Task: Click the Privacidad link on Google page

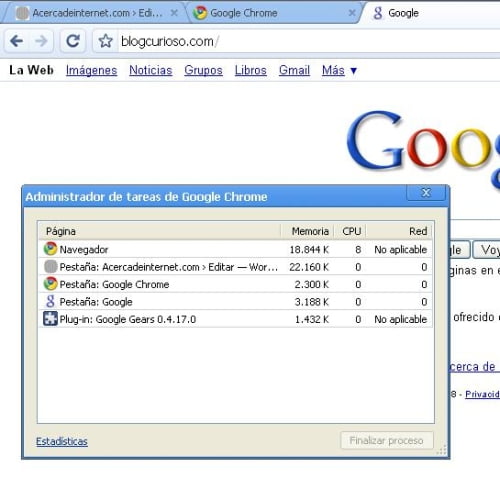Action: 482,394
